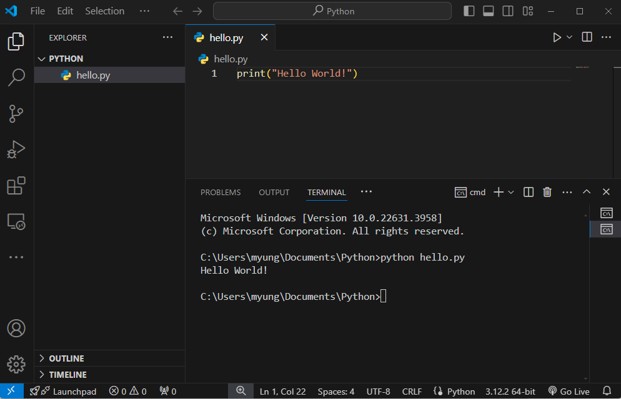Click the print code on line 1

point(297,74)
